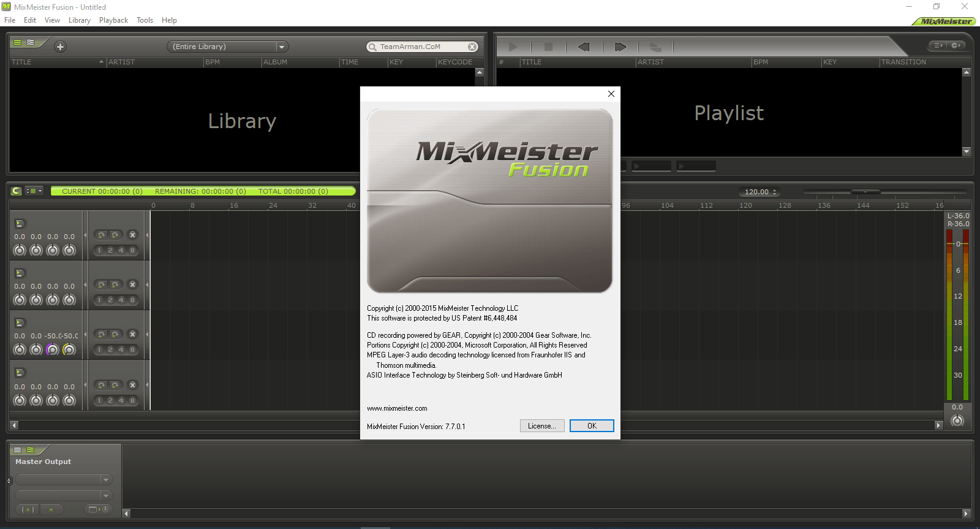Click the export playlist icon at top right

tap(938, 45)
